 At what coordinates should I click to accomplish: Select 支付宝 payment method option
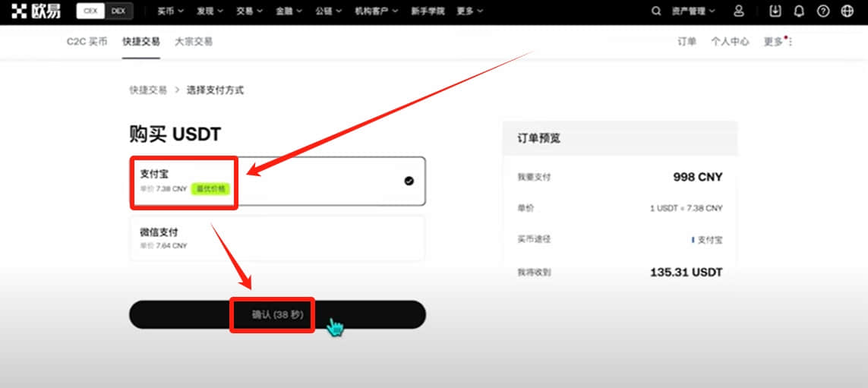pos(277,181)
